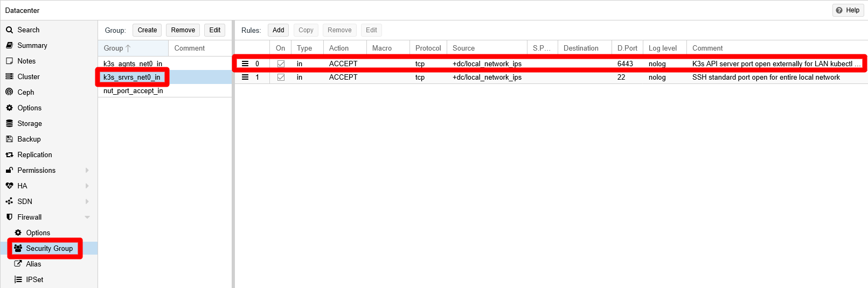Expand the Permissions submenu arrow
Screen dimensions: 868x288
pos(87,170)
